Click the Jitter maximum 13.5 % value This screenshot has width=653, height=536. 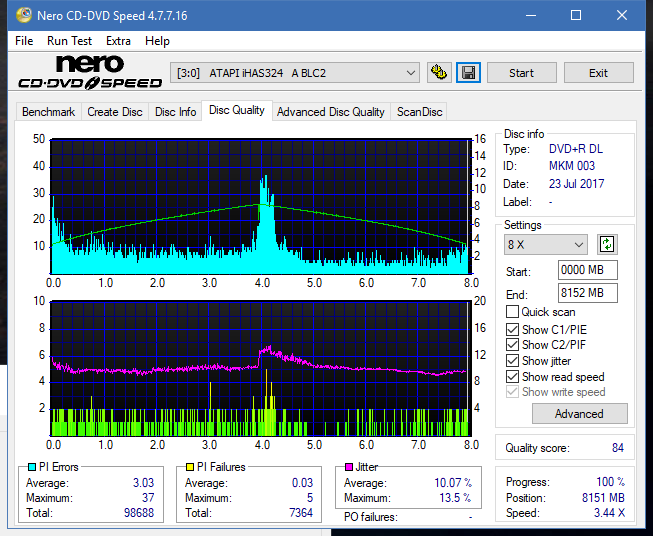coord(455,498)
